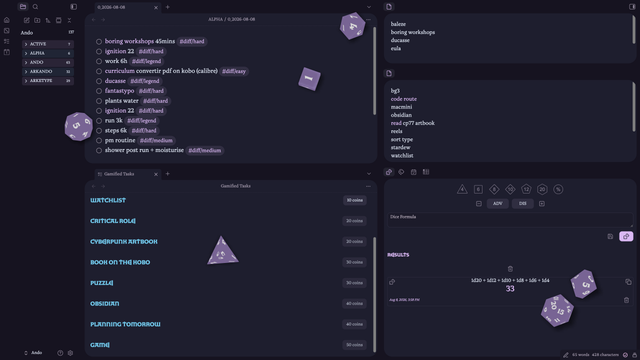Open the Dice Roller sidebar tab icon
The height and width of the screenshot is (360, 640).
tap(389, 172)
